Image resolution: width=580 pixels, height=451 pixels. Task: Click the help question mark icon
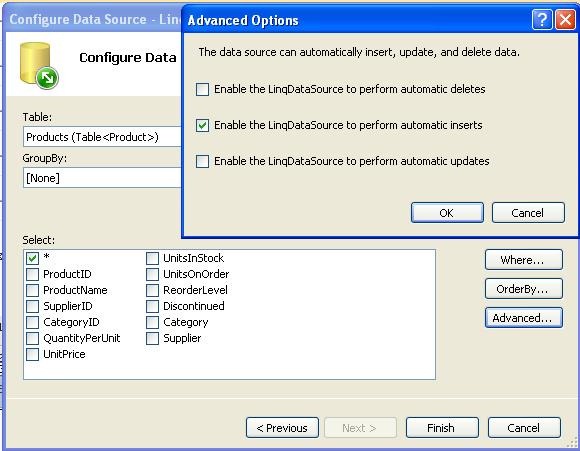(x=542, y=20)
